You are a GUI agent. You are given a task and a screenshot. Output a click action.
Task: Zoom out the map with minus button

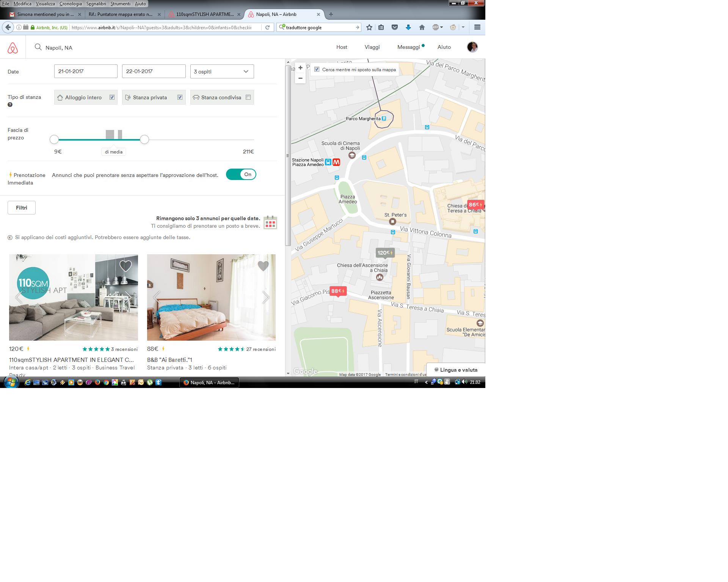[x=300, y=78]
